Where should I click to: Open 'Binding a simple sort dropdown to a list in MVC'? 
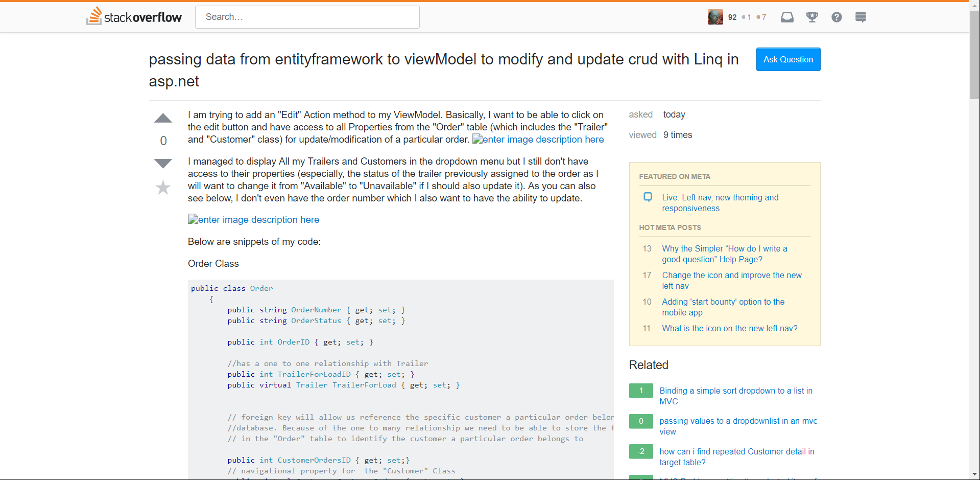[736, 396]
